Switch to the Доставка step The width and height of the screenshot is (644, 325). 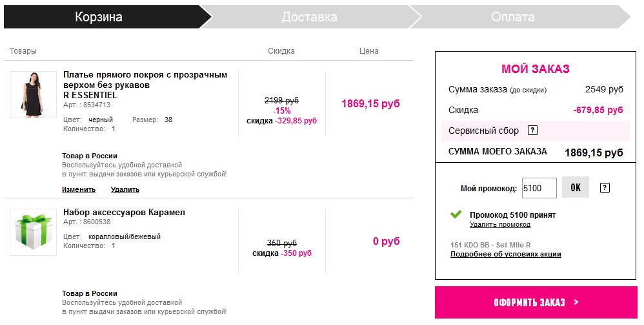309,17
